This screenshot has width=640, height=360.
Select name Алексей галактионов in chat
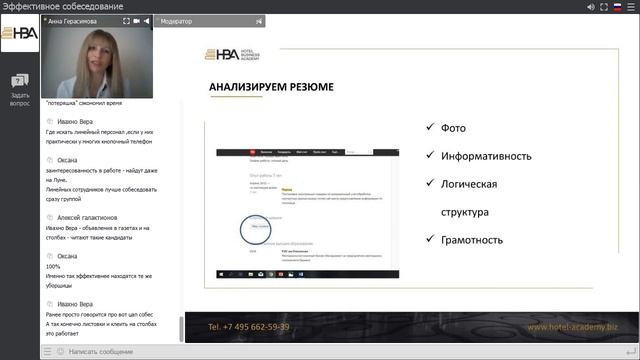87,218
